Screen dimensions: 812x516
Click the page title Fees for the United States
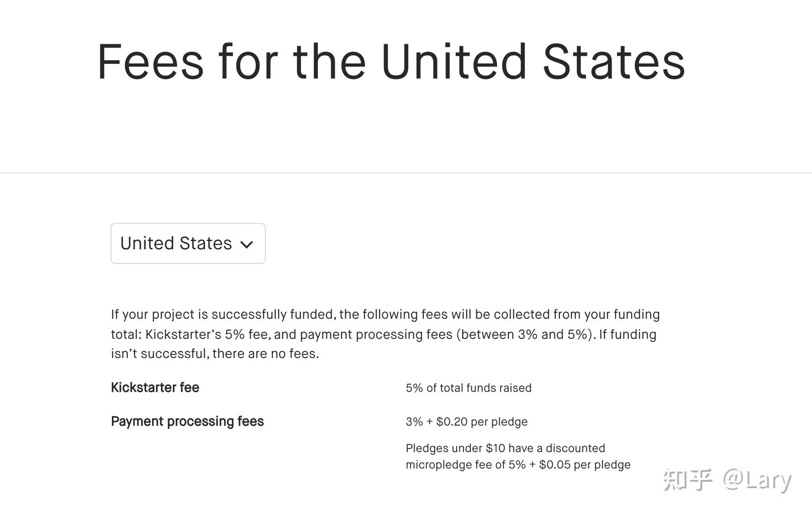[390, 62]
